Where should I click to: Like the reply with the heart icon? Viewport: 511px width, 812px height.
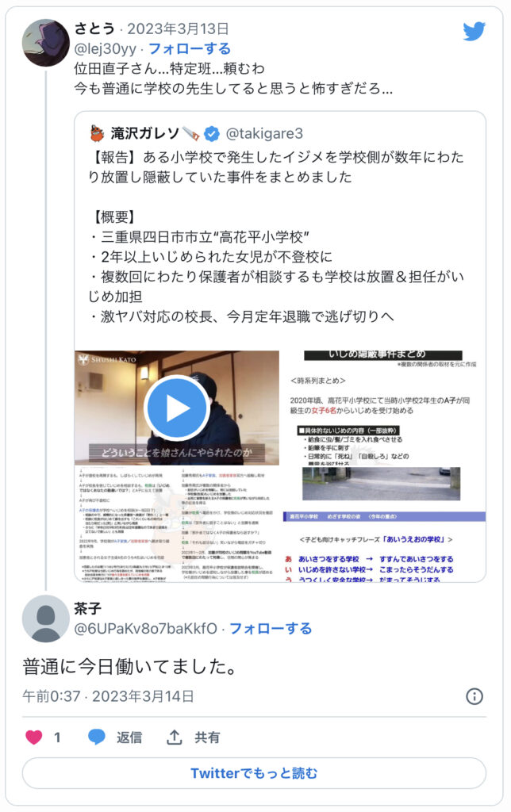coord(34,737)
